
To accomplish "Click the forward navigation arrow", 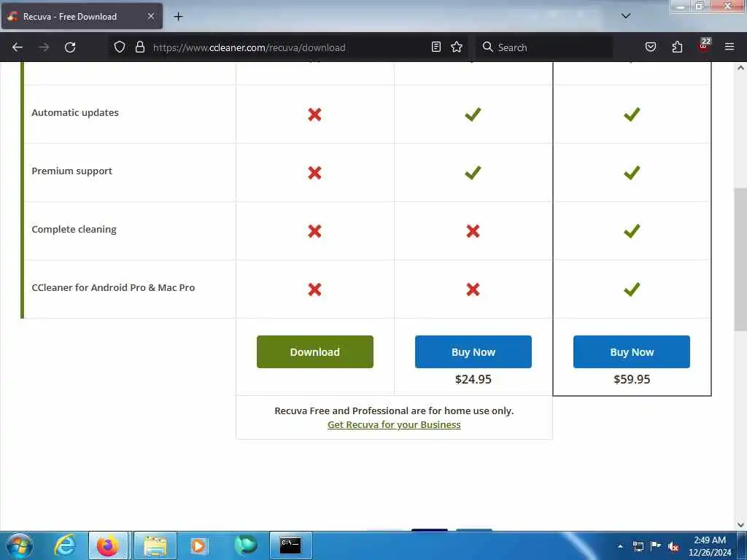I will click(44, 47).
